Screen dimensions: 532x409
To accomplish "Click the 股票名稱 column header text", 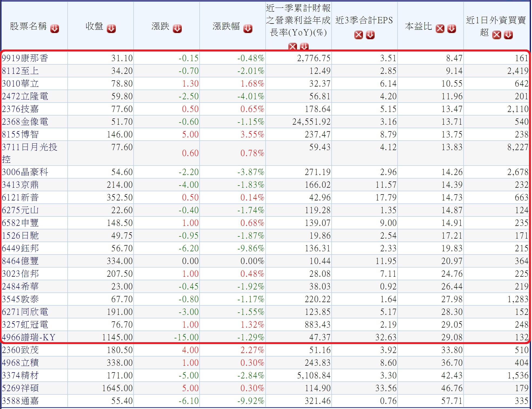I will 28,26.
